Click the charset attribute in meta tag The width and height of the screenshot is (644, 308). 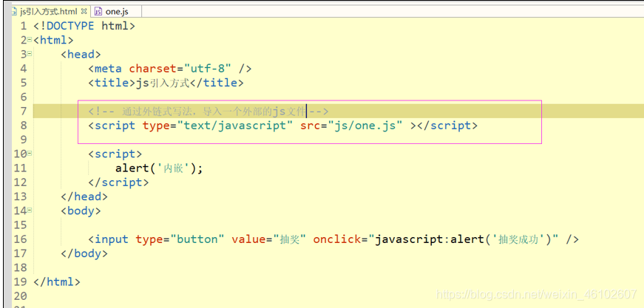pos(153,69)
